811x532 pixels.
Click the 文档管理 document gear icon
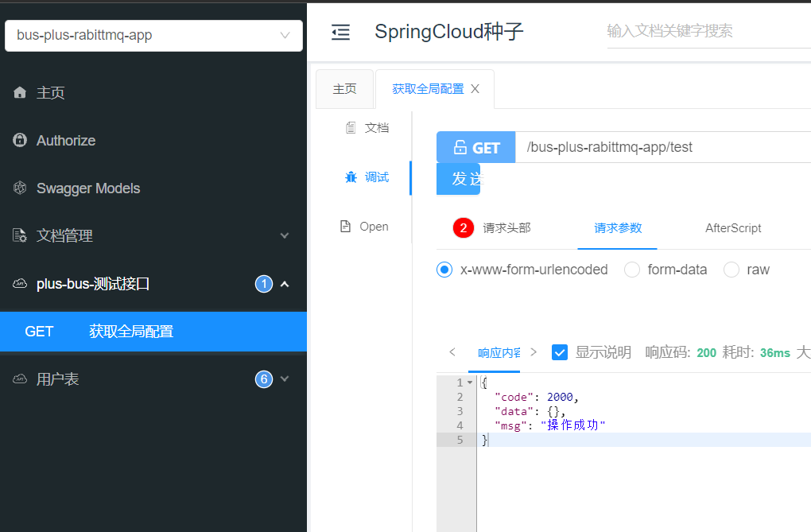coord(20,235)
